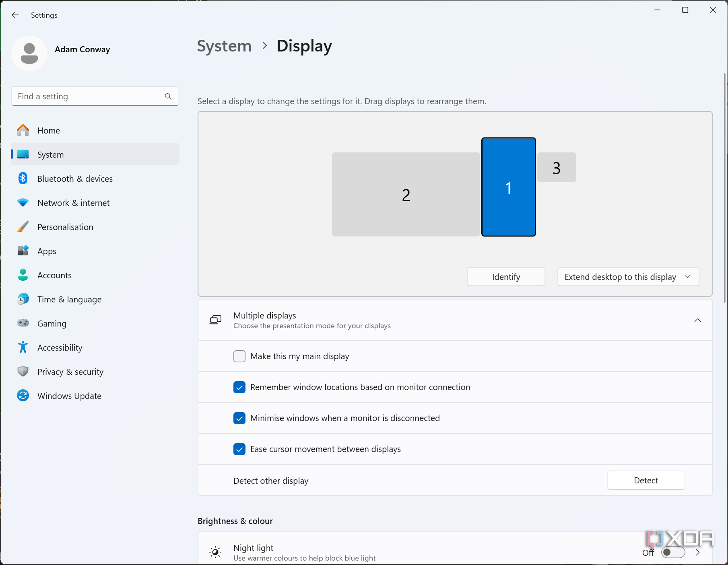
Task: Select System in the left sidebar
Action: click(x=50, y=154)
